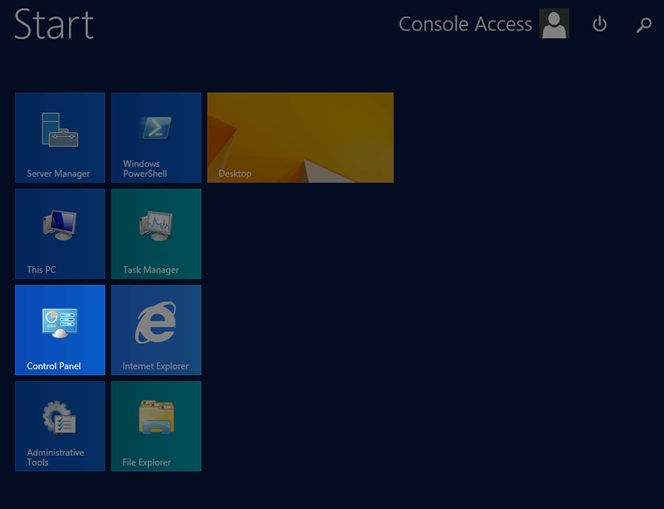664x509 pixels.
Task: Click the user account picture
Action: [x=554, y=24]
